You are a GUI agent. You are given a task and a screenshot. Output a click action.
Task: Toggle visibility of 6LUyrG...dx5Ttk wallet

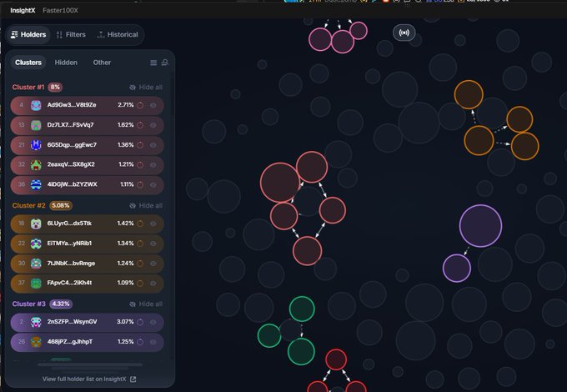coord(153,224)
